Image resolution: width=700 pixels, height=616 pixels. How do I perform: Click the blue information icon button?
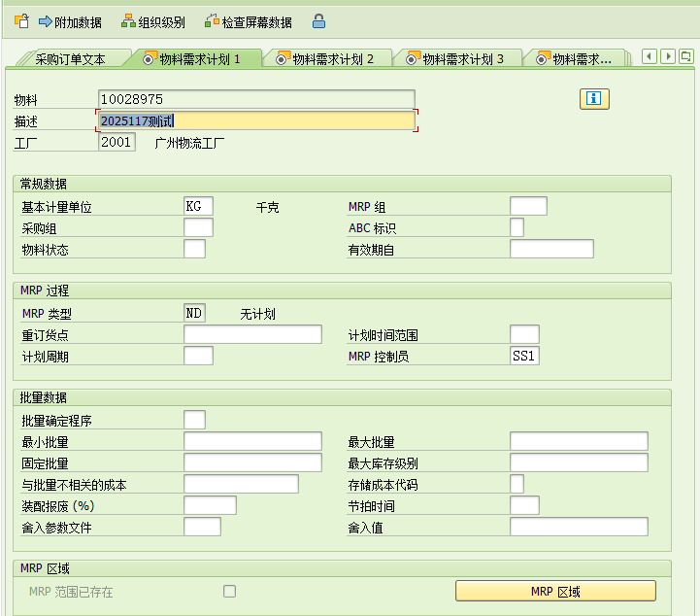[x=594, y=98]
